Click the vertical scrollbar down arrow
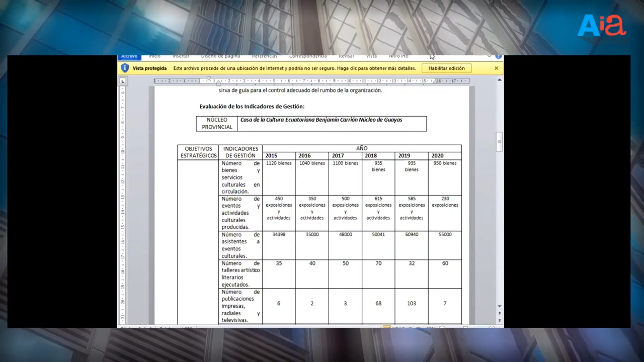This screenshot has height=362, width=644. (x=499, y=306)
